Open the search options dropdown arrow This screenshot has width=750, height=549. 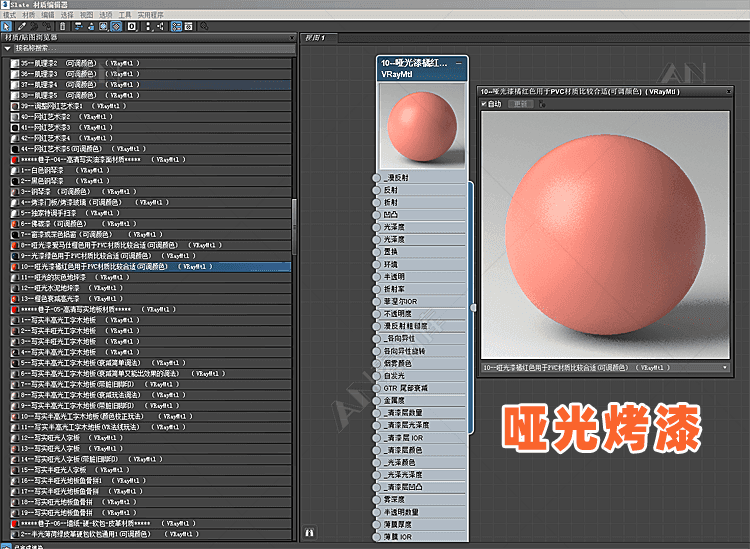coord(7,48)
